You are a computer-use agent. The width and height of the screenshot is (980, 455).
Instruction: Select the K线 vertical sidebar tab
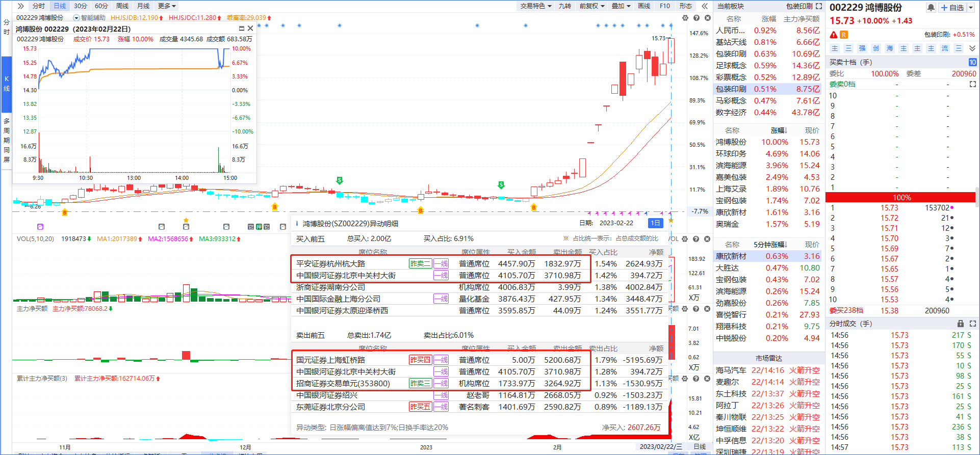[7, 84]
